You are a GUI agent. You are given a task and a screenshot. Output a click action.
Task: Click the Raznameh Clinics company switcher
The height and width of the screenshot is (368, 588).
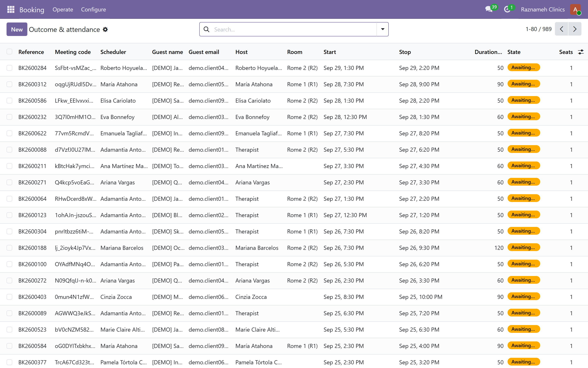tap(542, 9)
